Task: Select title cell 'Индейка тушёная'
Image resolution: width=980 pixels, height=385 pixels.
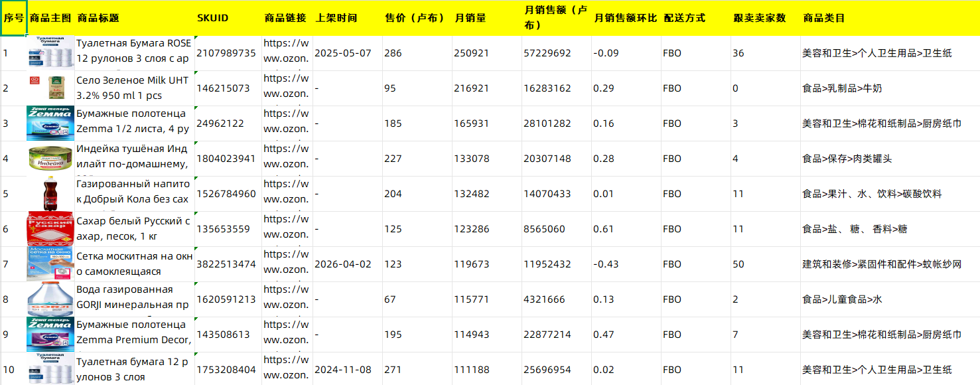Action: pos(135,159)
